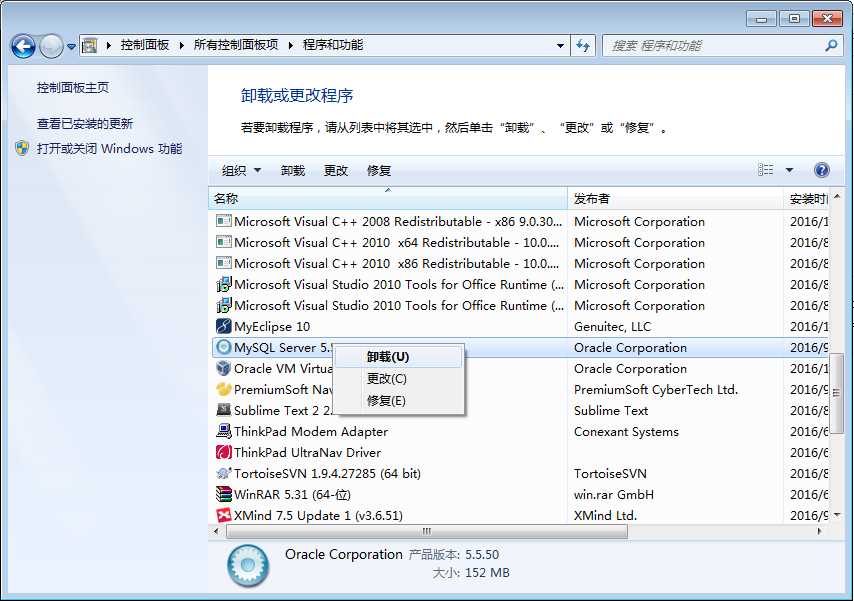
Task: Click the refresh button beside address bar
Action: tap(583, 46)
